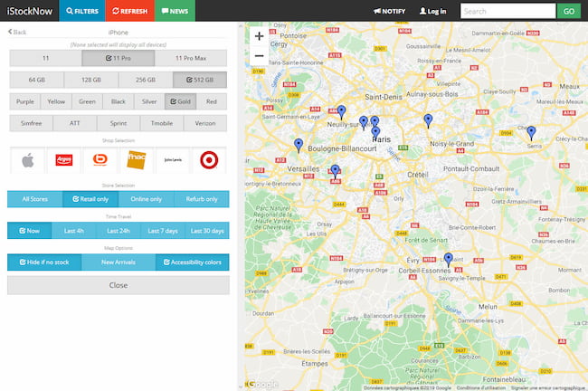Select the 11 Pro Max model
The width and height of the screenshot is (588, 391).
click(x=191, y=58)
